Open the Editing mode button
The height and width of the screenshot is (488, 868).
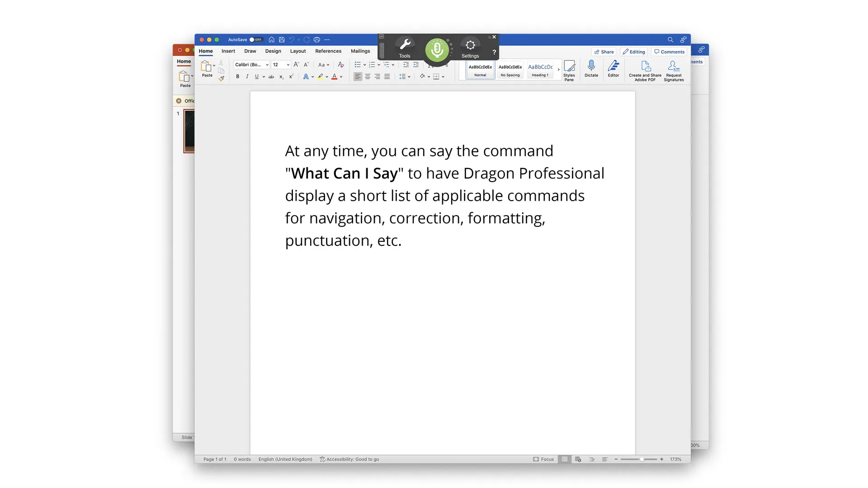[634, 52]
